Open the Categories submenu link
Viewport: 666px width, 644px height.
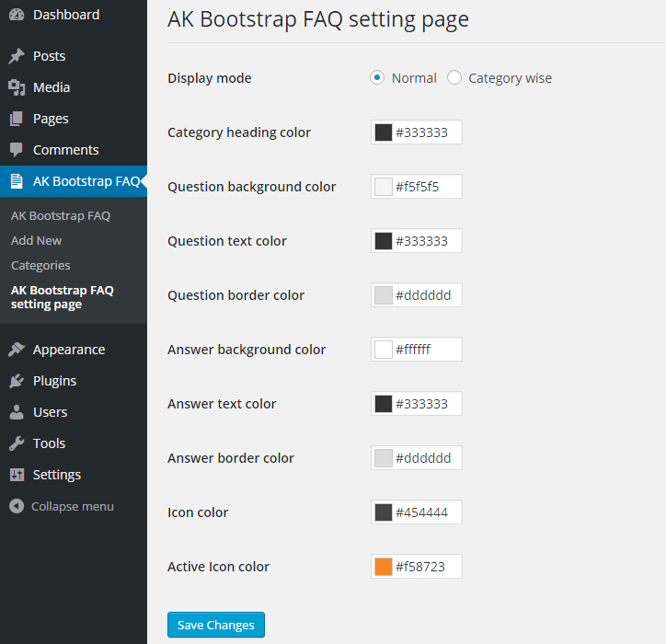40,266
